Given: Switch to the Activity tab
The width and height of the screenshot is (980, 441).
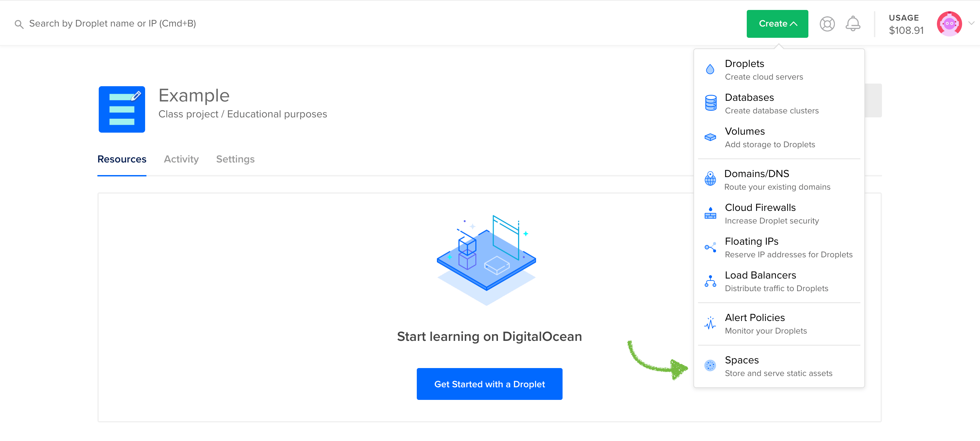Looking at the screenshot, I should point(181,159).
